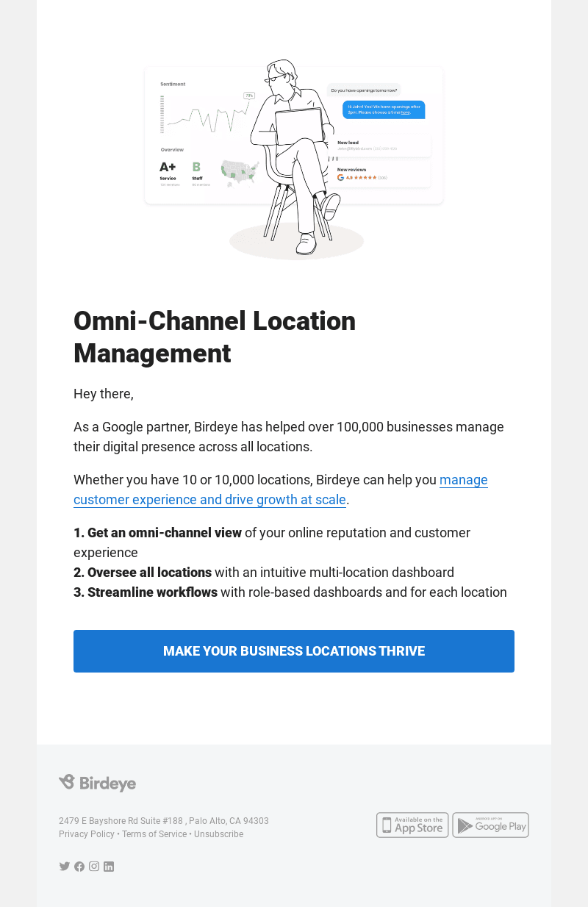
Task: Click the Omni-Channel Location Management heading
Action: coord(215,337)
